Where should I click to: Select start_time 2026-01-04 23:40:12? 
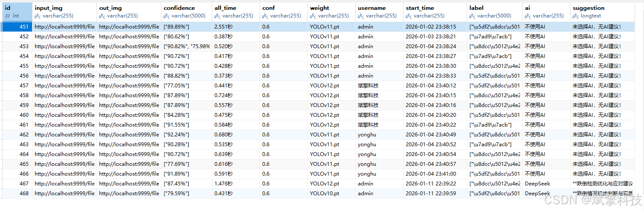431,85
